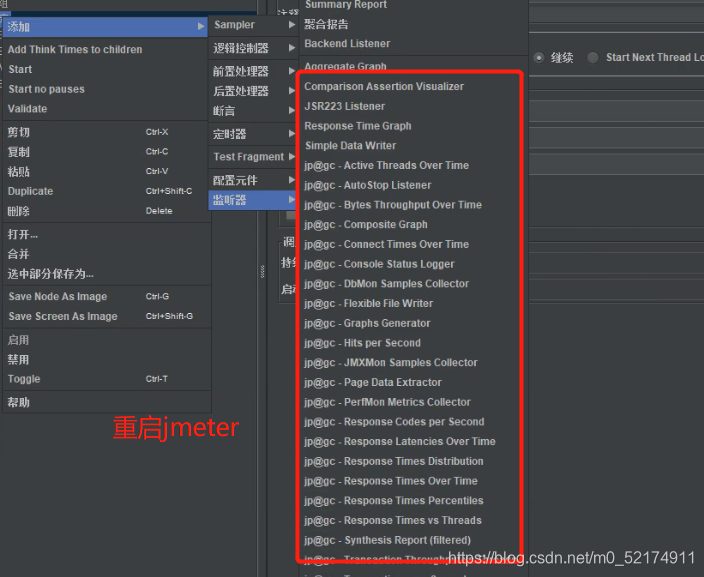
Task: Open 帮助 from the context menu
Action: click(105, 402)
